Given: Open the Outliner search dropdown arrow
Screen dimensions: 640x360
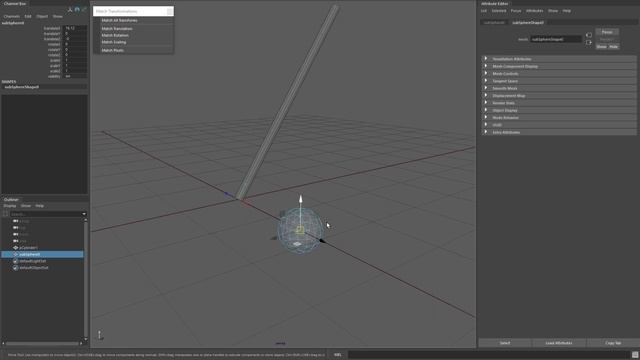Looking at the screenshot, I should [x=84, y=214].
